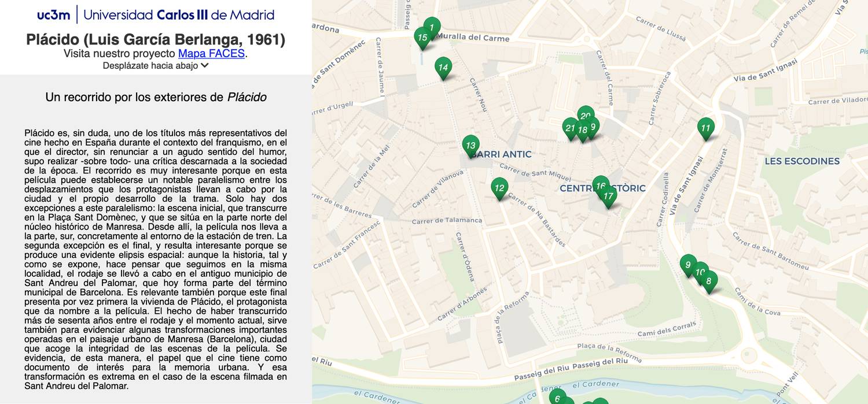Click heading 'Un recorrido por los exteriores de Plácido'
Image resolution: width=868 pixels, height=404 pixels.
pos(156,97)
